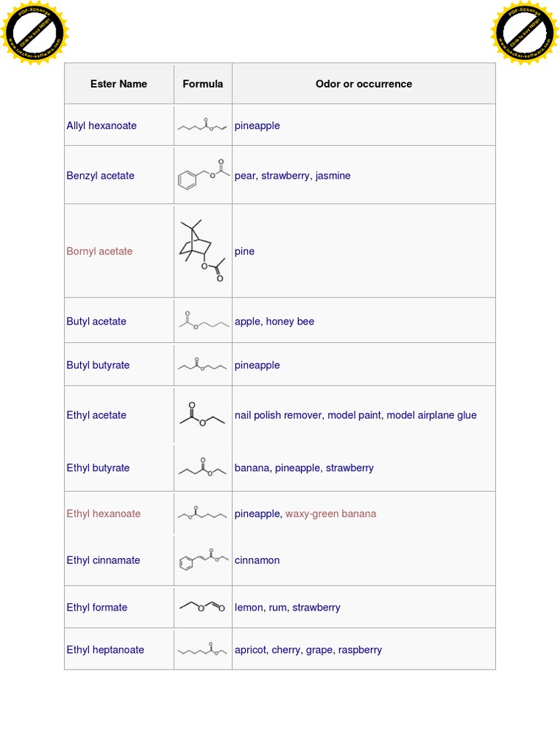Click the top-right PDF-XChange badge icon
Image resolution: width=560 pixels, height=747 pixels.
[525, 33]
